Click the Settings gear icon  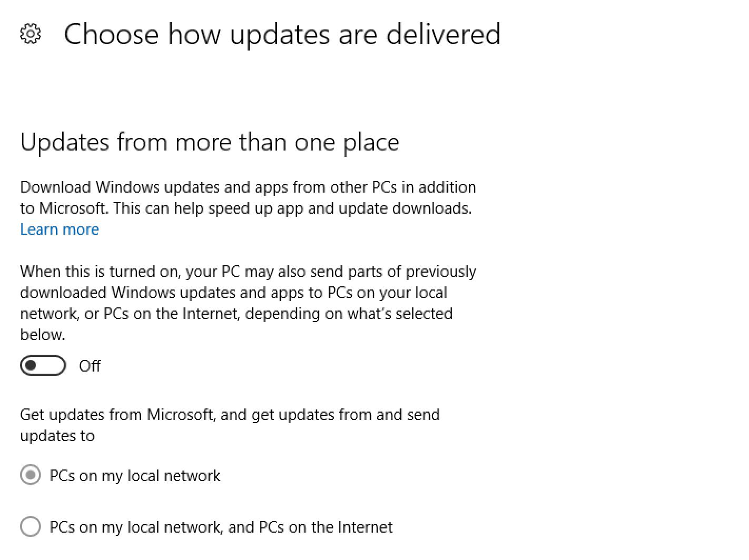[x=30, y=34]
